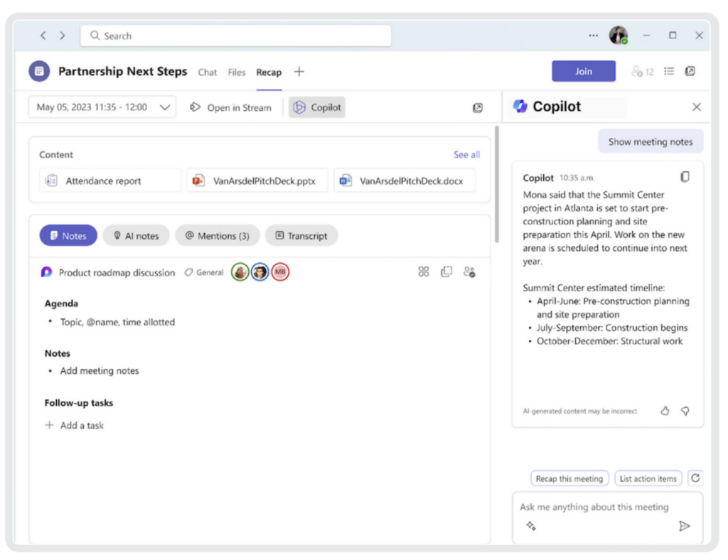728x560 pixels.
Task: Click the Search field
Action: [235, 36]
